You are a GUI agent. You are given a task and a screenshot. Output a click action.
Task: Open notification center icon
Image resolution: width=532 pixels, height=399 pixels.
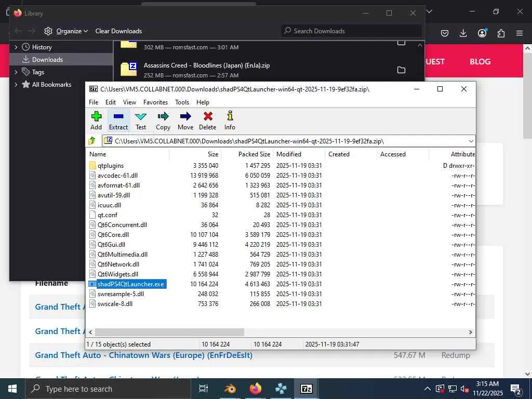516,389
